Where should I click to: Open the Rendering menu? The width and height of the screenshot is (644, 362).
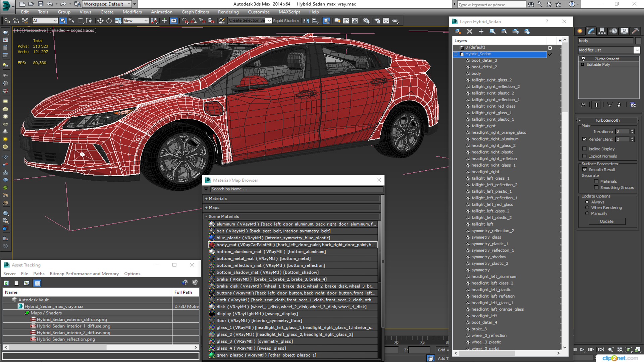[x=228, y=12]
